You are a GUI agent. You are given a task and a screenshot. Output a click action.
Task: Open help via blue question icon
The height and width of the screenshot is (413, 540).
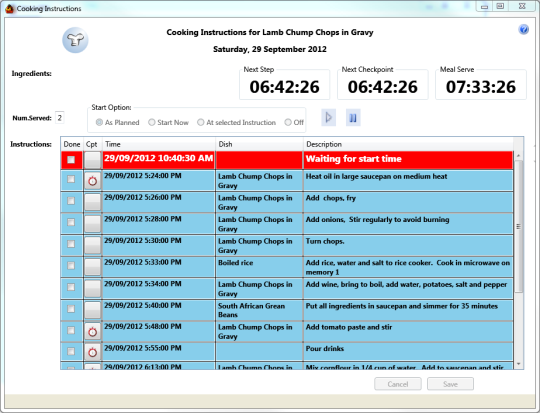point(523,30)
